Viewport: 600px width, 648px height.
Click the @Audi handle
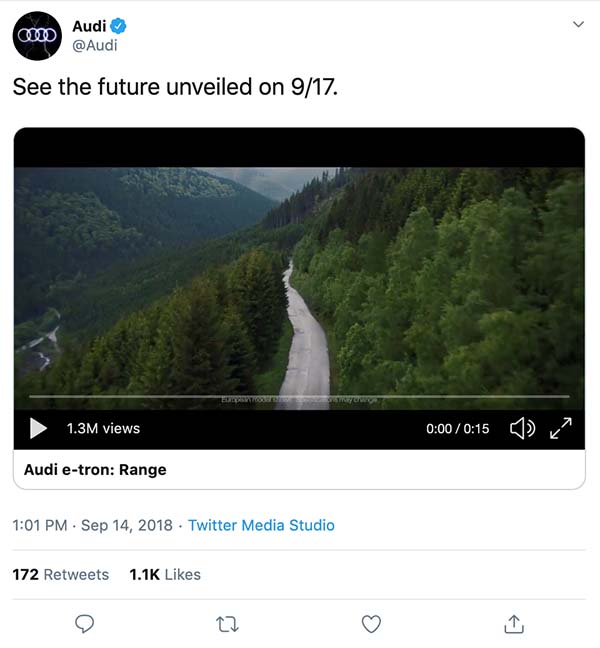(95, 45)
